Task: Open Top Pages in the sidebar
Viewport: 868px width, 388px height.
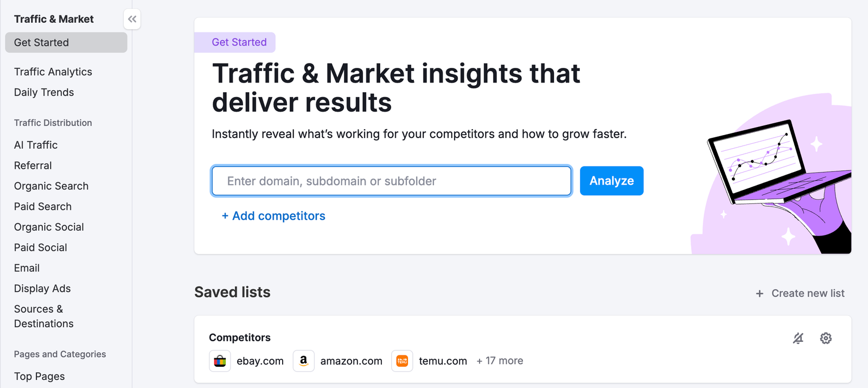Action: 39,377
